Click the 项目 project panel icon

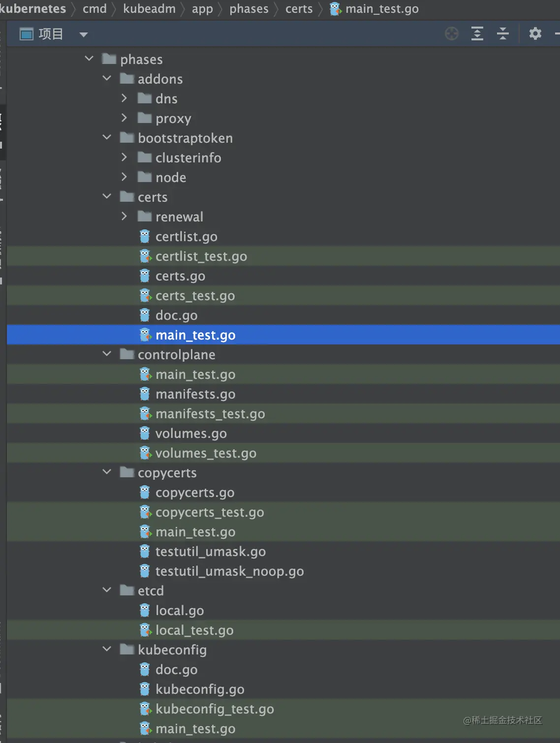click(x=26, y=34)
